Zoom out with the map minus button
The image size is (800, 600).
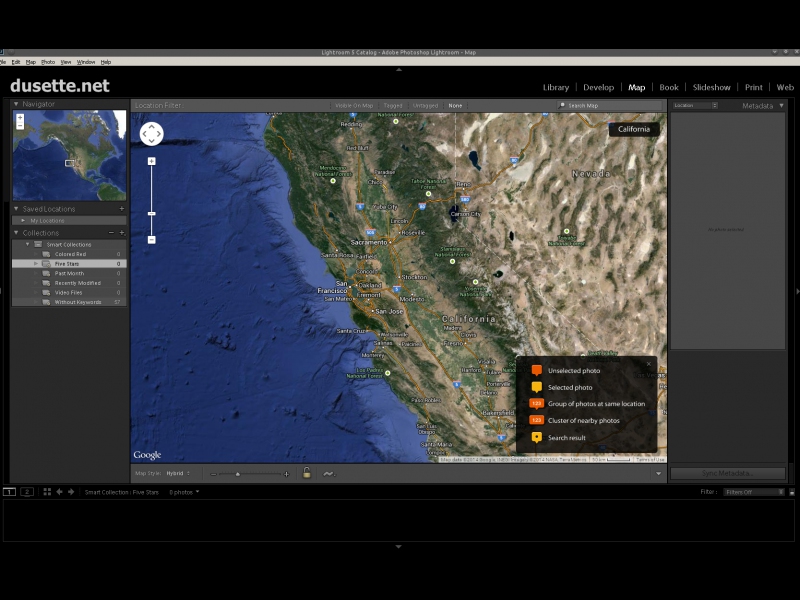(x=152, y=240)
